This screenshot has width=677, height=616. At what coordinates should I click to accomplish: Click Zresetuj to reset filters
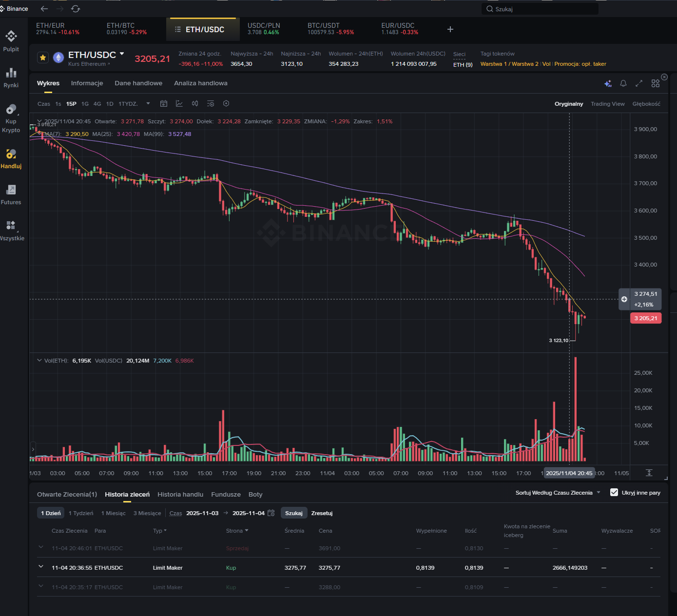click(x=322, y=513)
